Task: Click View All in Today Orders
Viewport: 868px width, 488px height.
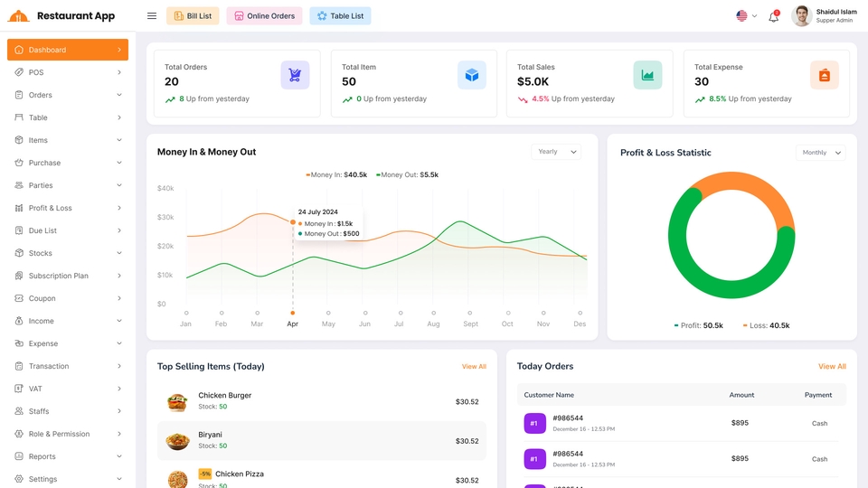Action: click(832, 367)
